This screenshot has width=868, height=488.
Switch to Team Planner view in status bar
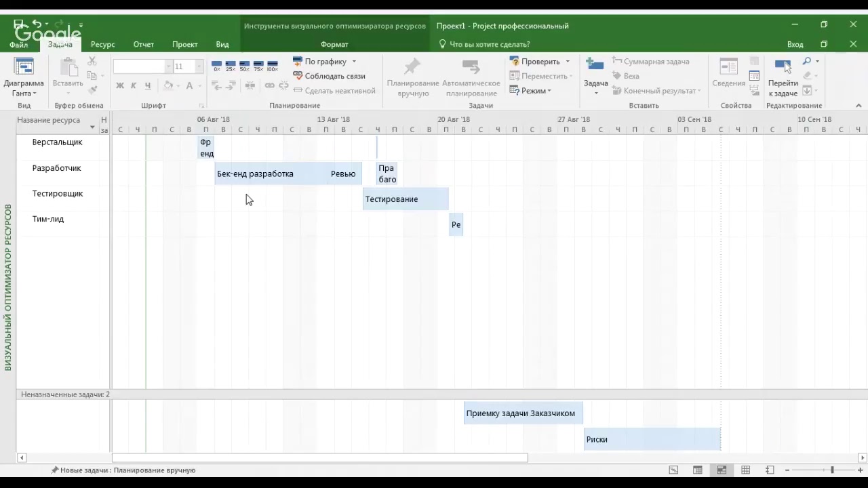coord(722,470)
